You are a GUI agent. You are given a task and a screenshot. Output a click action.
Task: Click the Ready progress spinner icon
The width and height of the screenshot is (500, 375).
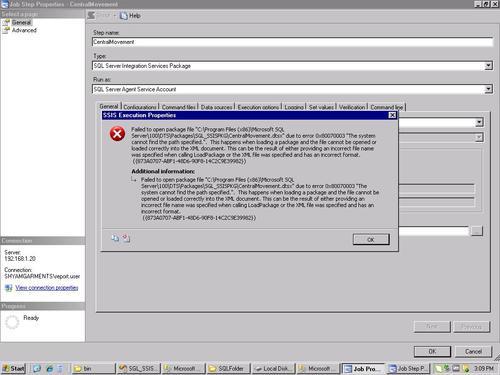click(12, 322)
